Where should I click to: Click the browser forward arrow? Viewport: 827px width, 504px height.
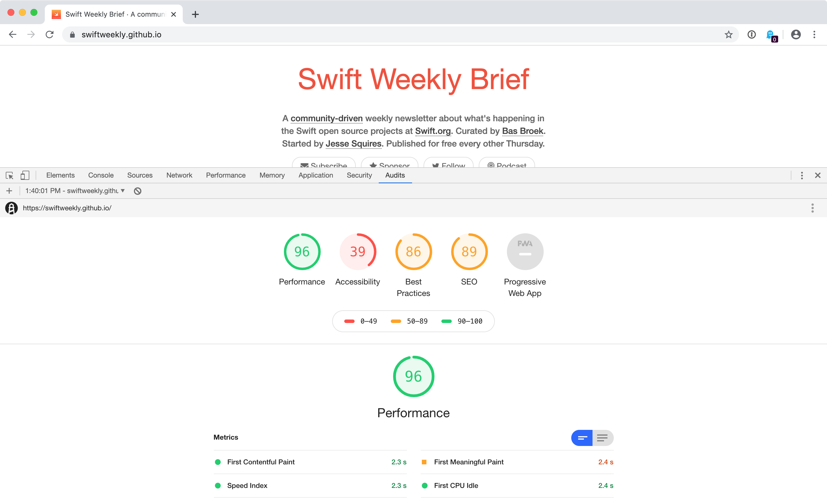31,34
